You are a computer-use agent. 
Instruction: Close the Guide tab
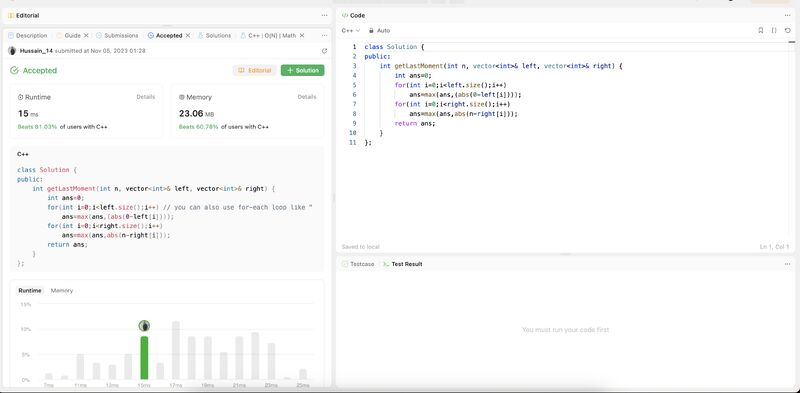coord(86,36)
